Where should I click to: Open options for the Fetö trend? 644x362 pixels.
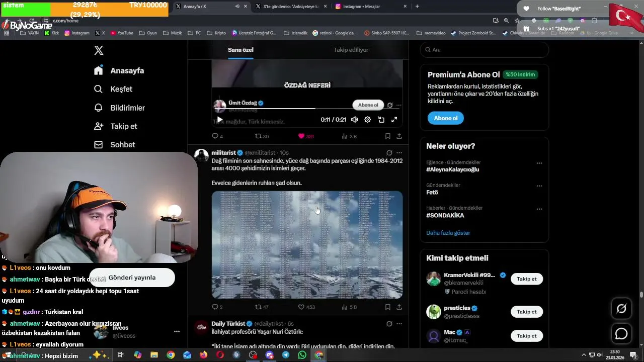(x=539, y=186)
